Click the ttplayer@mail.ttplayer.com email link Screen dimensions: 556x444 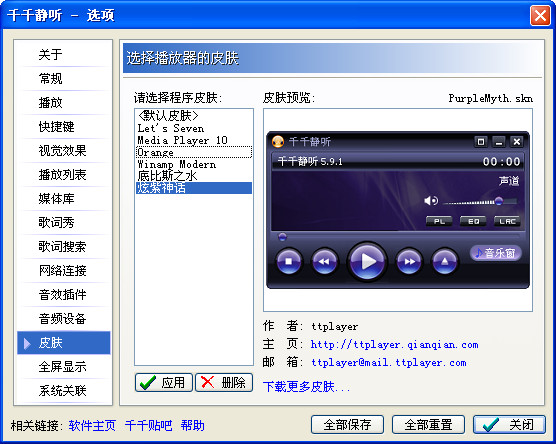(389, 362)
